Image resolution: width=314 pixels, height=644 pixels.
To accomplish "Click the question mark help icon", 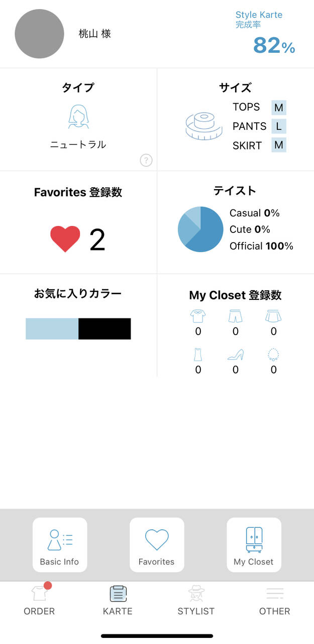I will 146,160.
